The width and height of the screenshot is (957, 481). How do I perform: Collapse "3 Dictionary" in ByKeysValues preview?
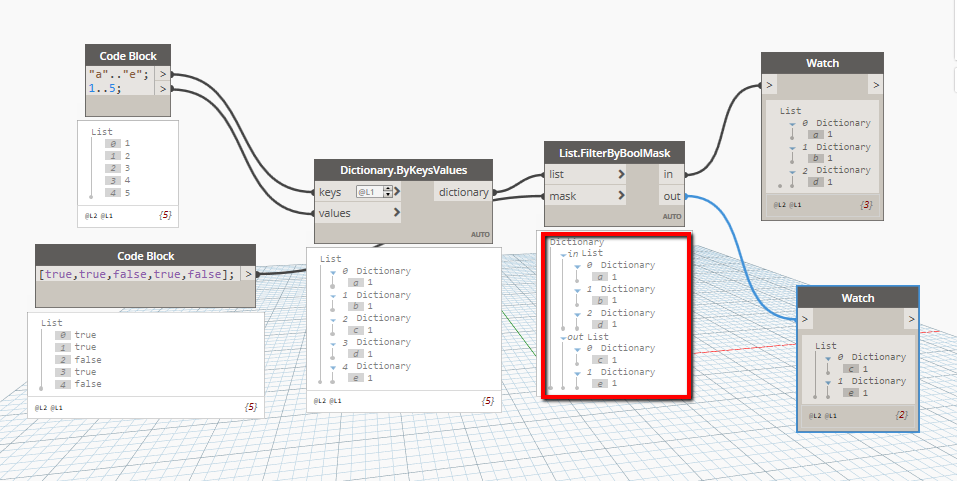(333, 344)
